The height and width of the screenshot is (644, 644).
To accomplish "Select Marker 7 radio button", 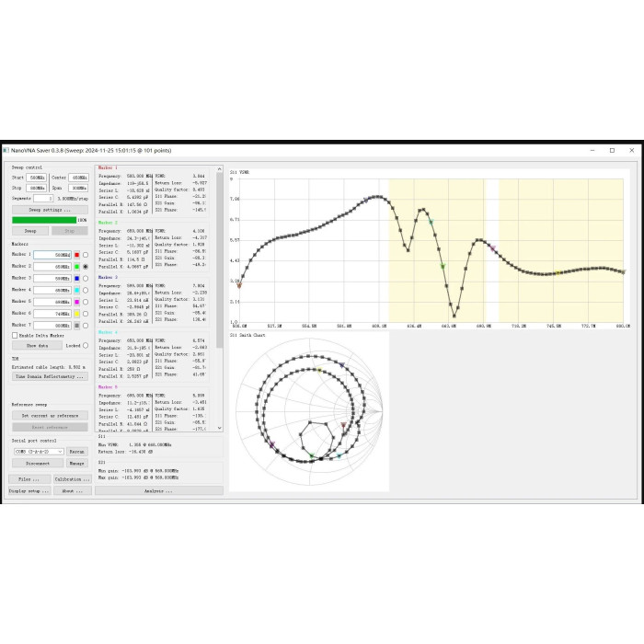I will coord(86,326).
